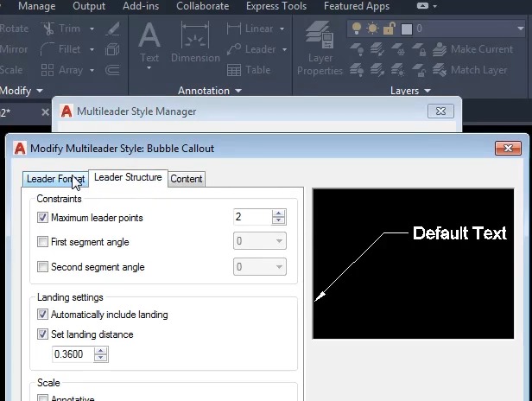Insert a Table from Annotation panel
Viewport: 532px width, 401px height.
[x=249, y=70]
